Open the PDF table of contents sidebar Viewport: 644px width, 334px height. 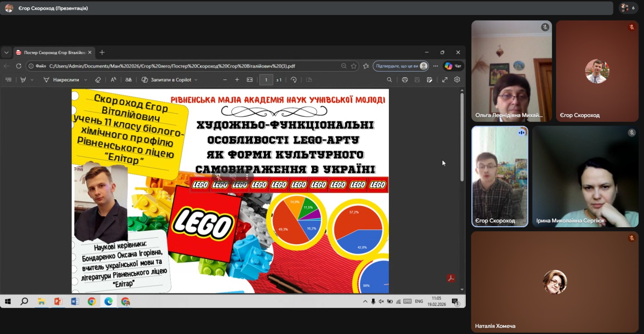[x=8, y=80]
